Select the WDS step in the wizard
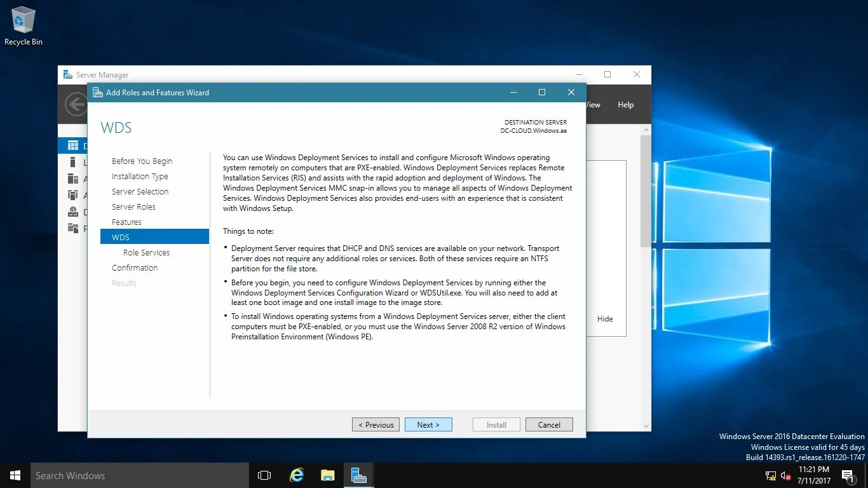The image size is (868, 488). [154, 237]
